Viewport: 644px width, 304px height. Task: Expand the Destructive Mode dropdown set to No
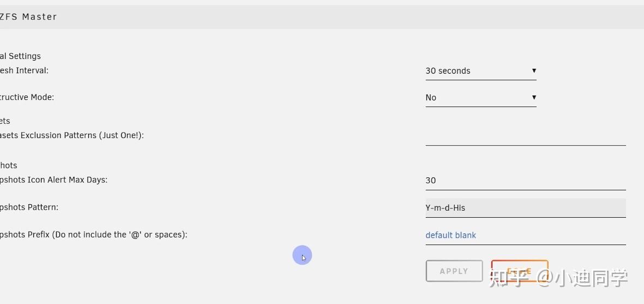[474, 98]
